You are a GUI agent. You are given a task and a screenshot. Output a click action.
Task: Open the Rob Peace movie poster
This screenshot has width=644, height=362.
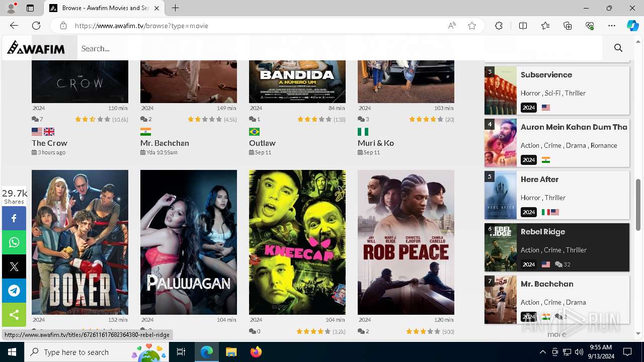[406, 242]
